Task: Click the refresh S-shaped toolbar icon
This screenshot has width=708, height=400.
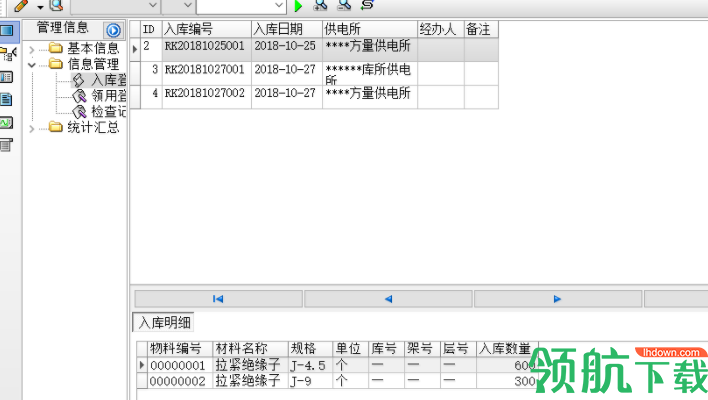Action: tap(367, 5)
